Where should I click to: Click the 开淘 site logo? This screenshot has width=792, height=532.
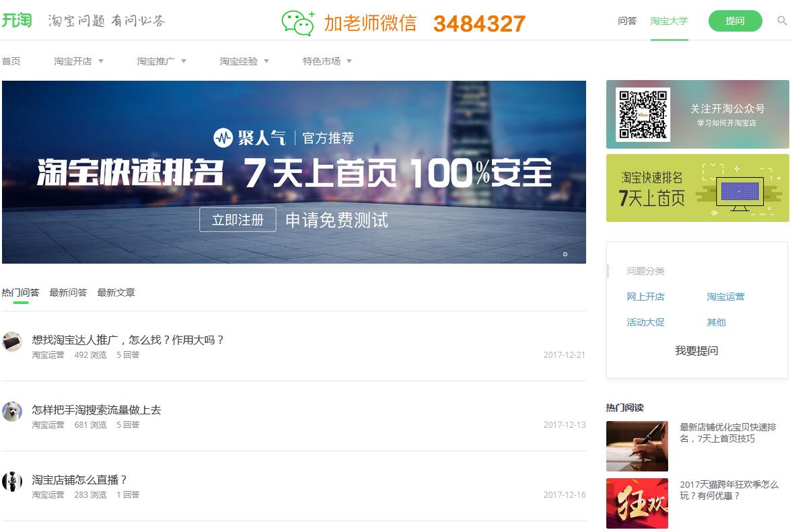coord(17,20)
